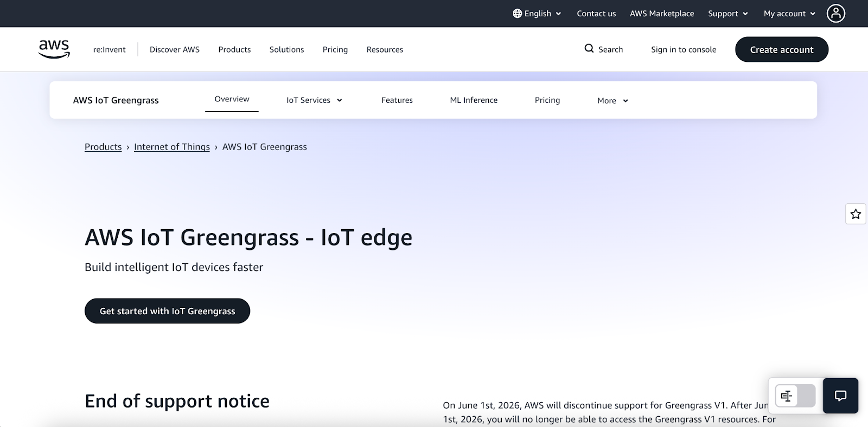Click the AWS logo
Image resolution: width=868 pixels, height=427 pixels.
tap(54, 49)
